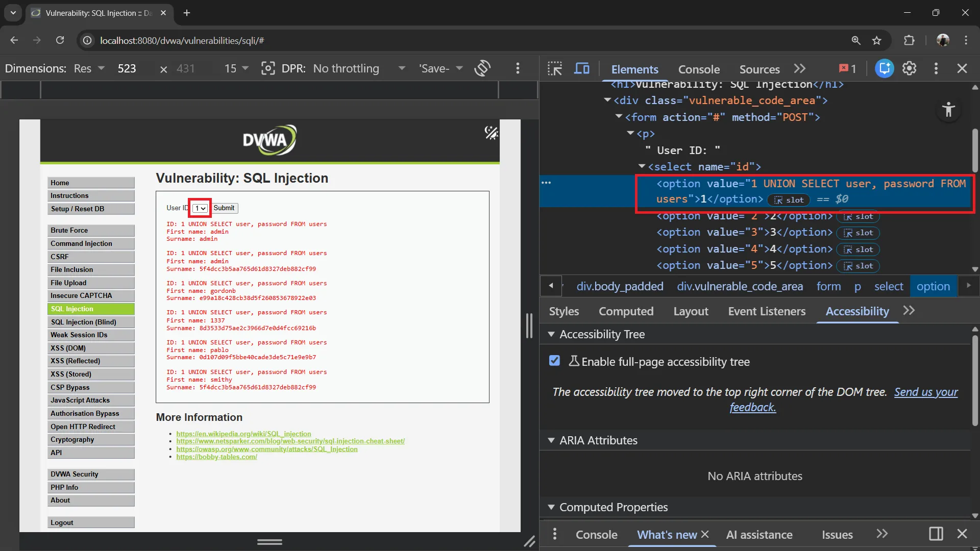The height and width of the screenshot is (551, 980).
Task: Click the accessibility person icon in DOM tree
Action: pyautogui.click(x=948, y=109)
